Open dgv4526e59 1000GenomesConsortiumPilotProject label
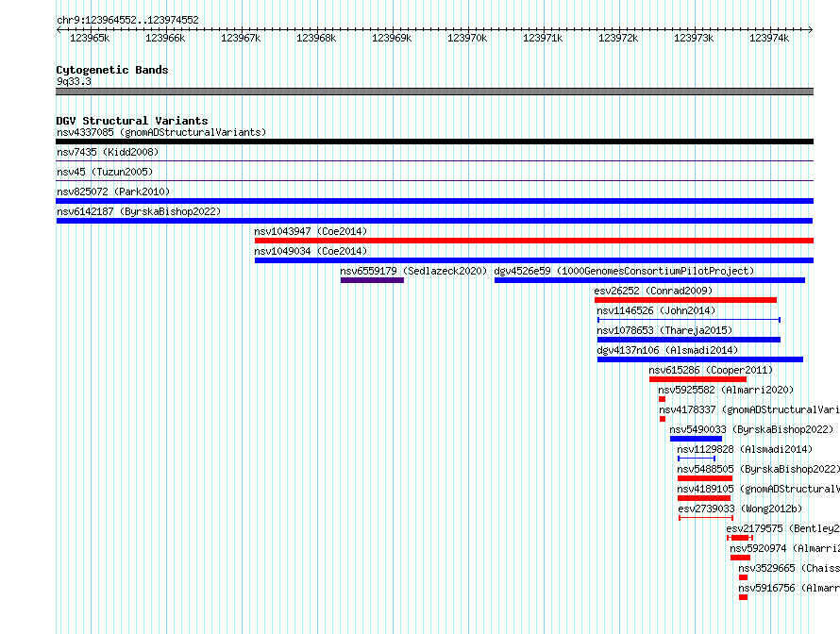The width and height of the screenshot is (840, 634). pyautogui.click(x=624, y=271)
